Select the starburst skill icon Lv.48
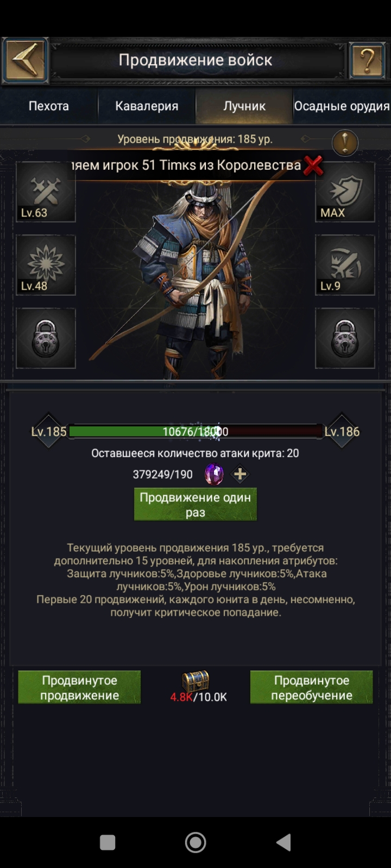Image resolution: width=391 pixels, height=868 pixels. pyautogui.click(x=46, y=265)
